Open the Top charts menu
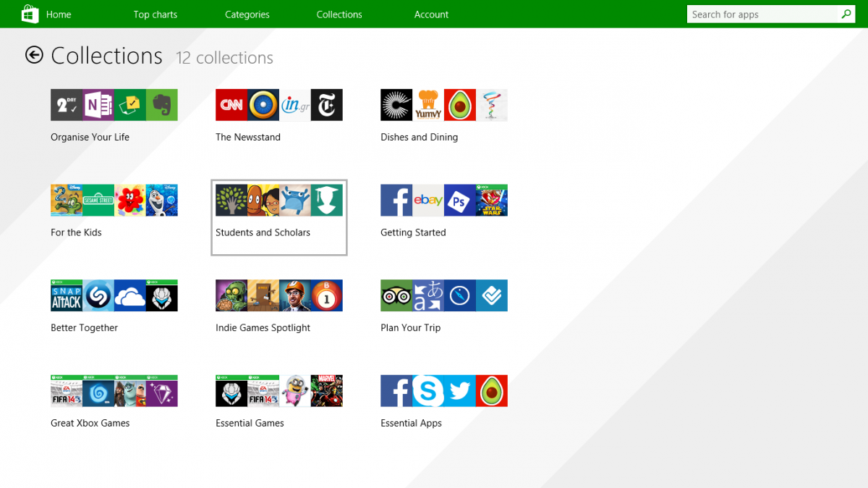 coord(155,14)
